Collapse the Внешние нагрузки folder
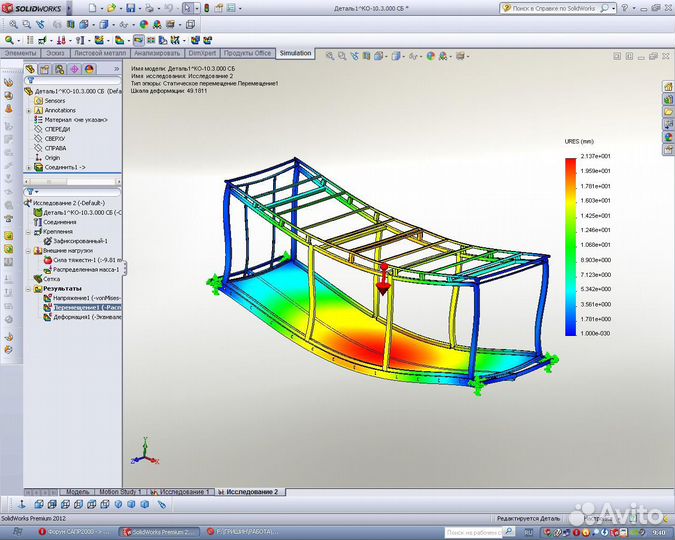Screen dimensions: 675x540 tap(29, 250)
